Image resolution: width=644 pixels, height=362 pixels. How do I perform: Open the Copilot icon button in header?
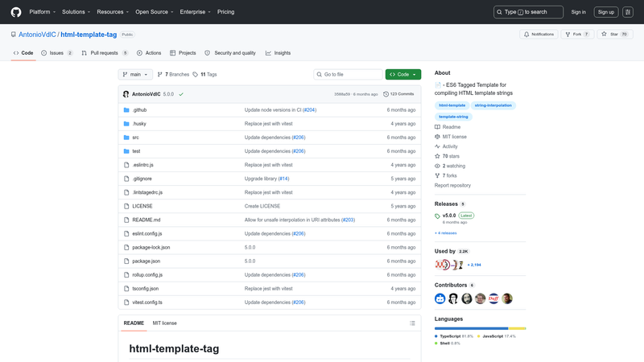click(x=628, y=12)
